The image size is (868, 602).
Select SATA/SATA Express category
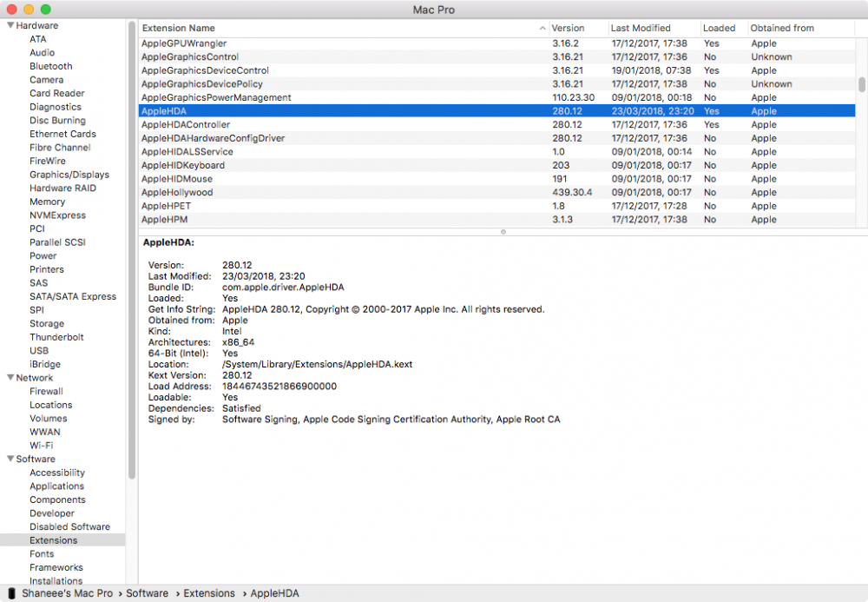coord(73,297)
